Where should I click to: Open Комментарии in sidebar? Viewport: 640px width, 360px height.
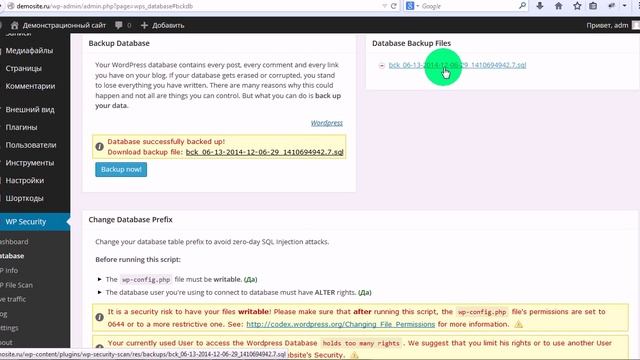tap(30, 86)
